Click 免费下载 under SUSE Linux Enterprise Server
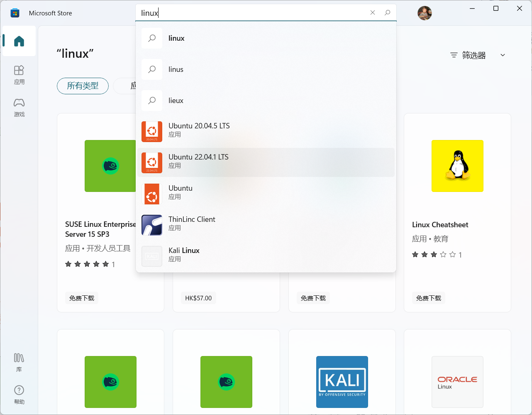The image size is (532, 415). 82,298
